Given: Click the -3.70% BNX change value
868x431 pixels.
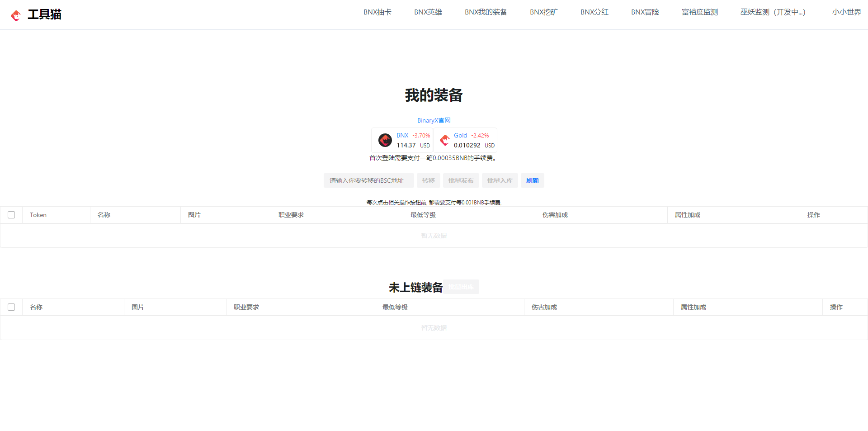Looking at the screenshot, I should point(421,136).
